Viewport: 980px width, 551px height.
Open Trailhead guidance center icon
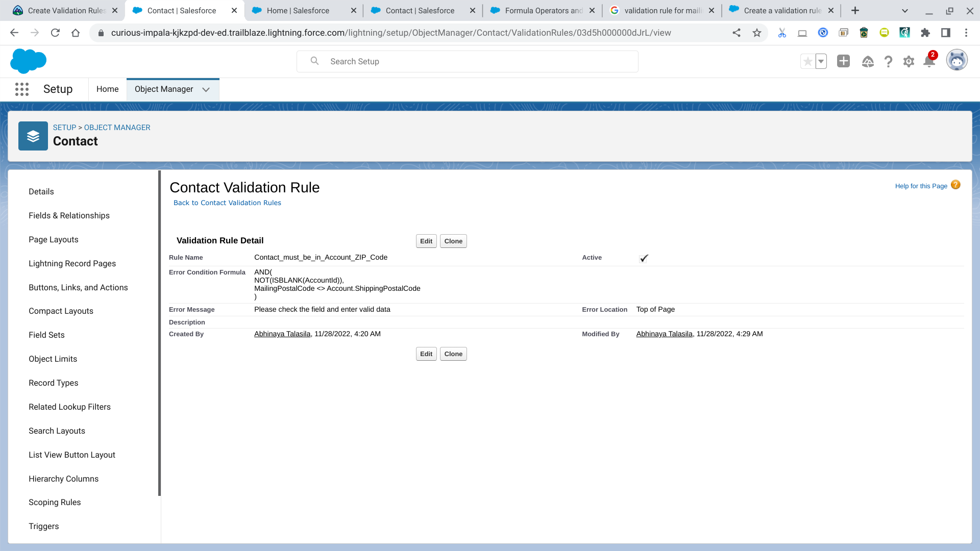868,62
